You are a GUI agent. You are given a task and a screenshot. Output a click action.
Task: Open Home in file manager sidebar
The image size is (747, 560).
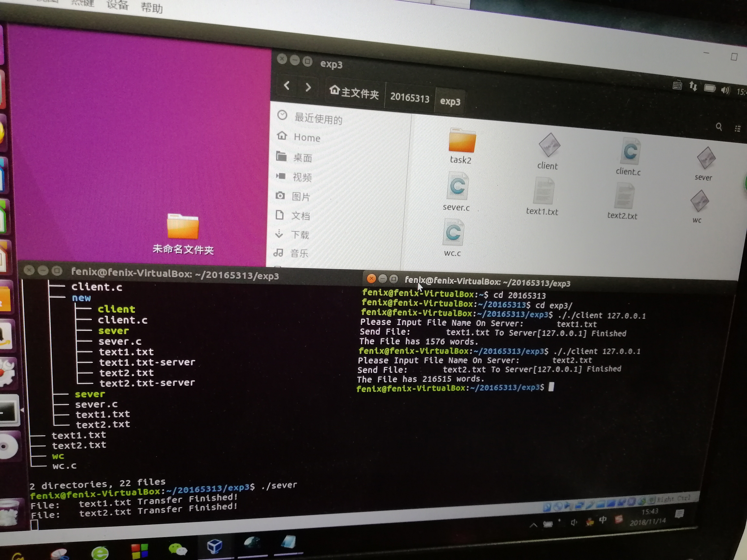point(299,137)
